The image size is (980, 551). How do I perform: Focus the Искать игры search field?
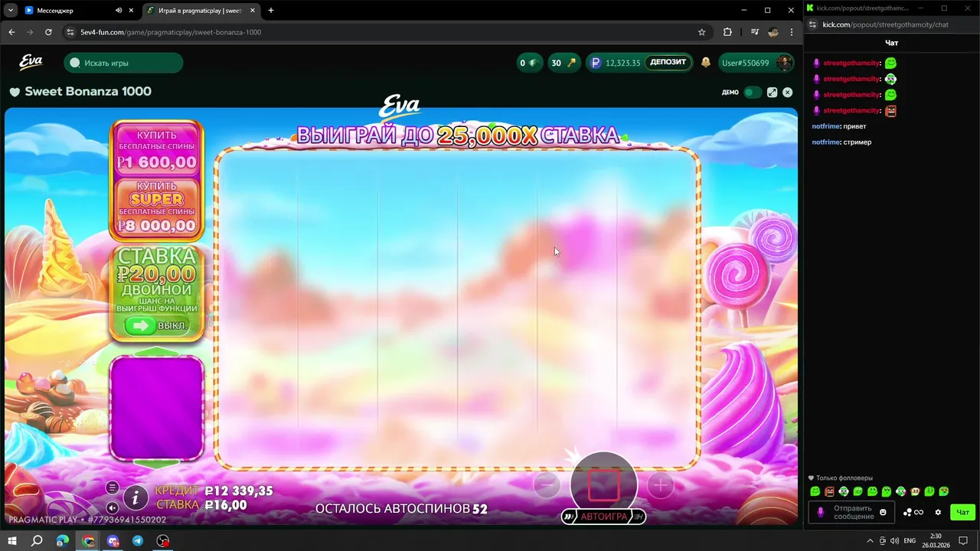tap(124, 63)
